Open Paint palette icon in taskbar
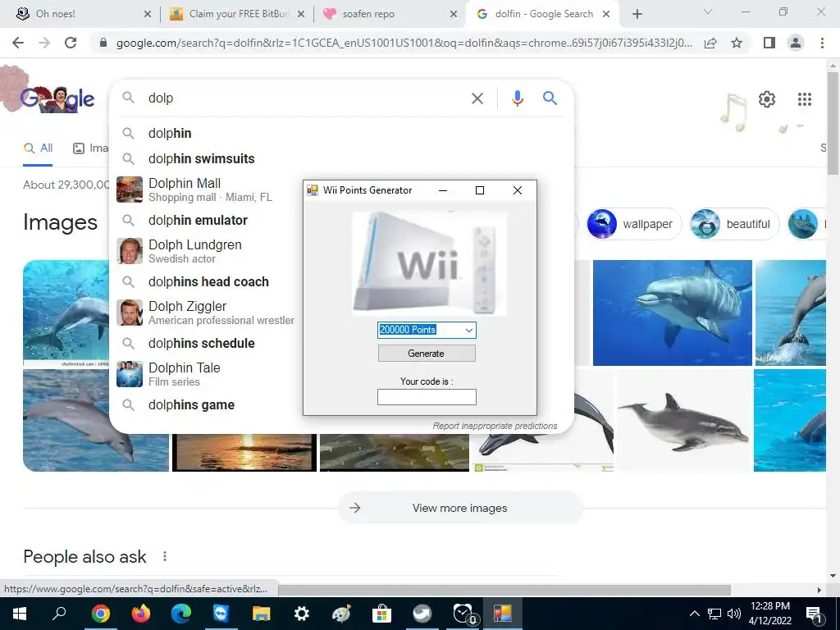Screen dimensions: 840x630 (342, 614)
